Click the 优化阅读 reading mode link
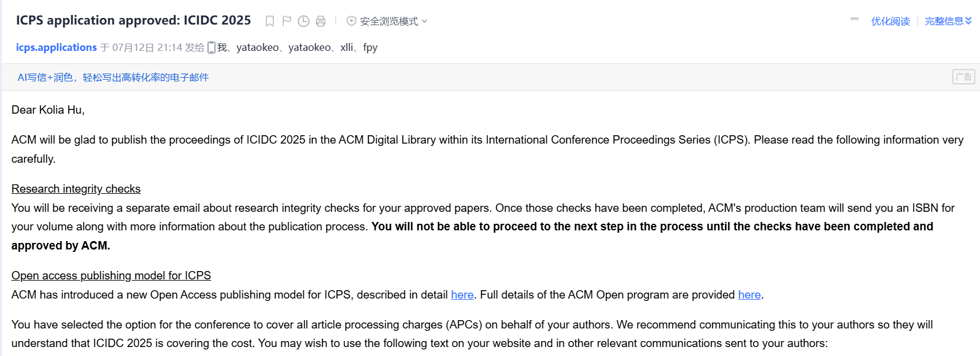 pyautogui.click(x=890, y=21)
